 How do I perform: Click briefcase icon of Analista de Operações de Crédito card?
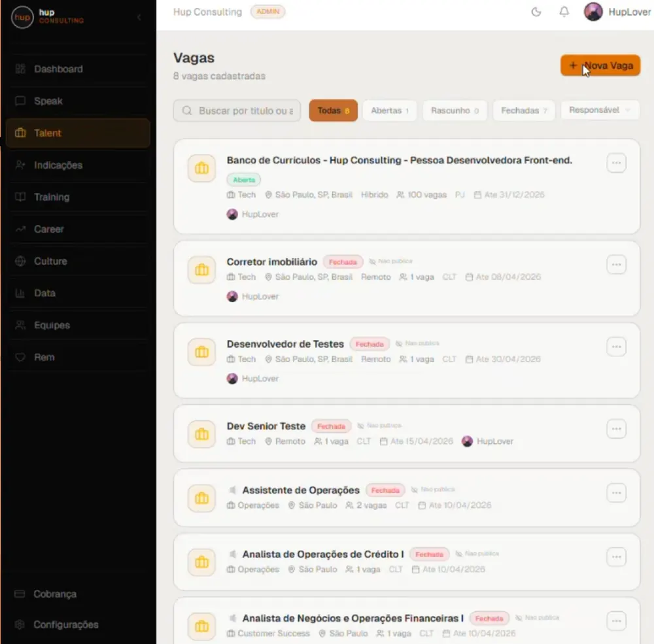click(x=202, y=562)
